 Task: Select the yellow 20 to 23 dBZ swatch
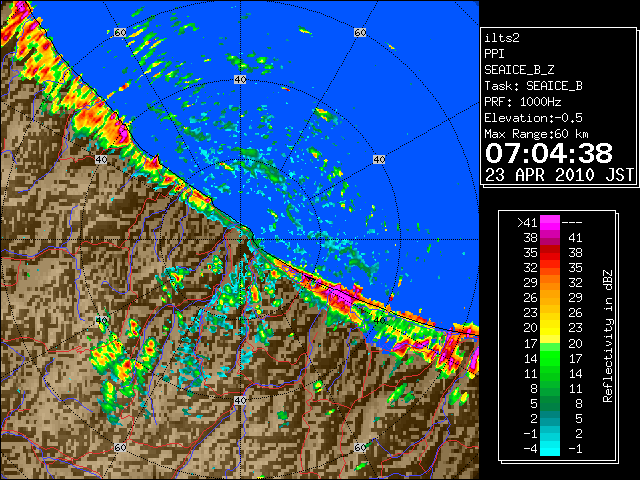pyautogui.click(x=550, y=328)
